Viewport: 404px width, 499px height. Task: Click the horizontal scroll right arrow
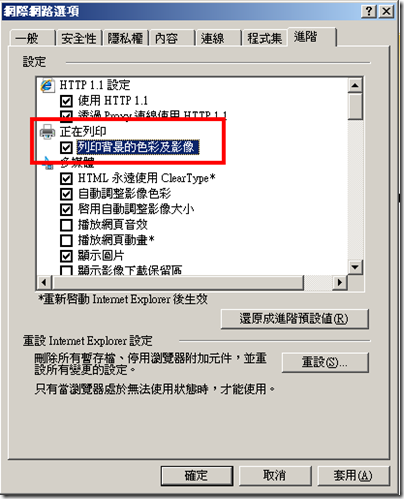coord(340,282)
